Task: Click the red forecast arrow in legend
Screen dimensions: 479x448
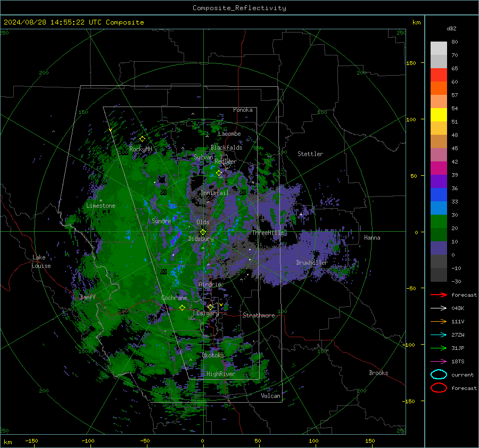Action: pos(439,295)
